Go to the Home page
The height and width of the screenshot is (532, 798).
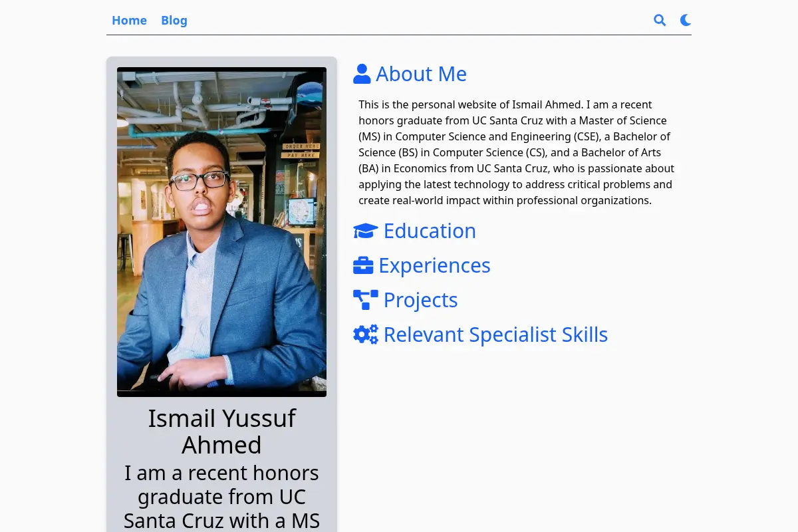[x=129, y=20]
